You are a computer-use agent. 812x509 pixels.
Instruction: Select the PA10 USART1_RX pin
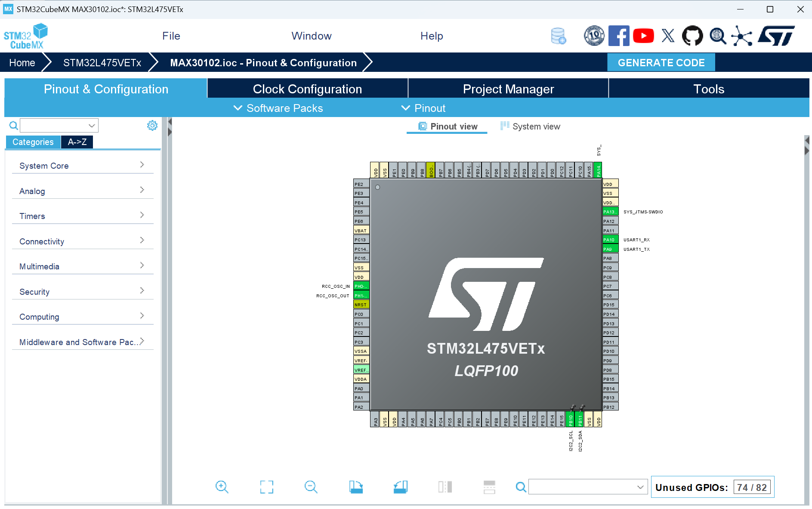611,240
